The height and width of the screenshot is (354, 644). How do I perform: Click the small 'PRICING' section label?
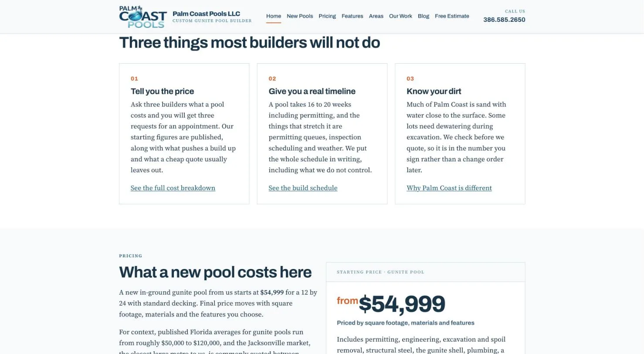[x=131, y=256]
